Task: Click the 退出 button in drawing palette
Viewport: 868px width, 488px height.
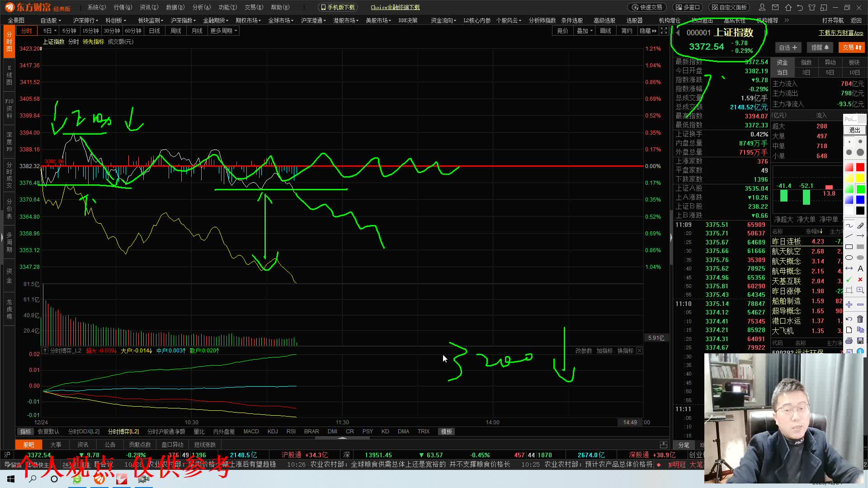Action: click(x=854, y=130)
